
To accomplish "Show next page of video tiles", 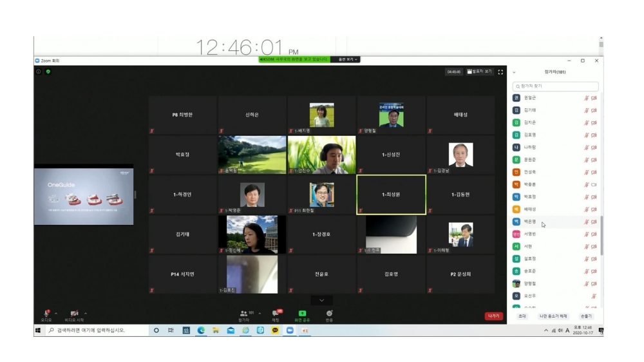I will [x=321, y=300].
